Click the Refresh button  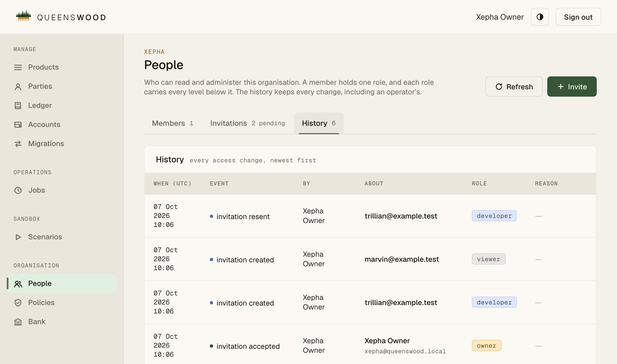point(514,87)
